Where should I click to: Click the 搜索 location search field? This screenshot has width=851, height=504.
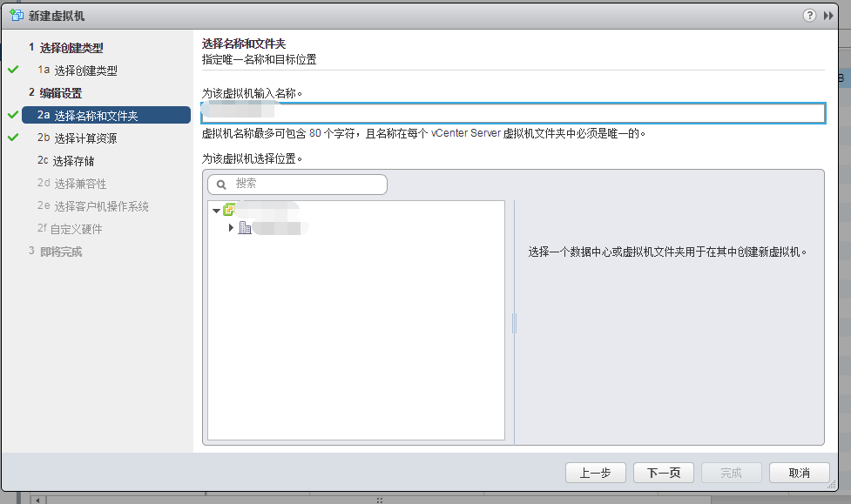coord(297,185)
